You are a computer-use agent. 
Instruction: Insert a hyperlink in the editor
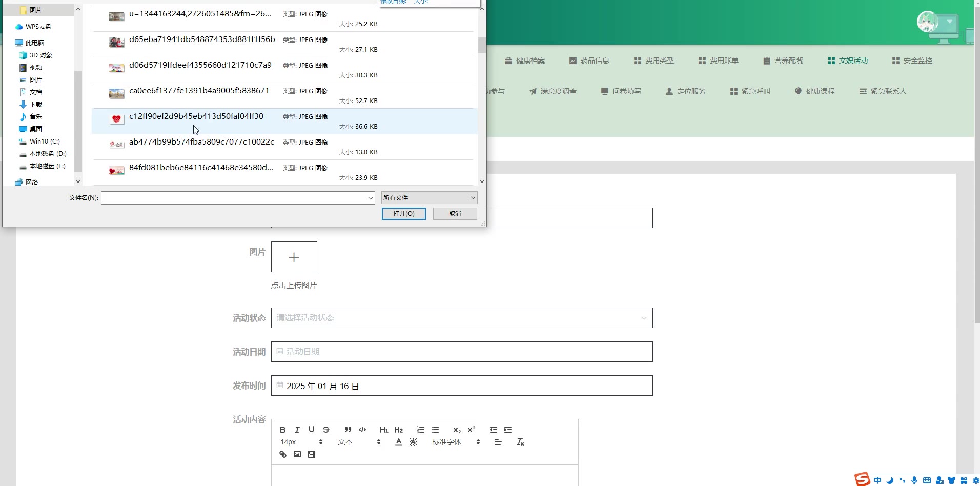point(282,454)
